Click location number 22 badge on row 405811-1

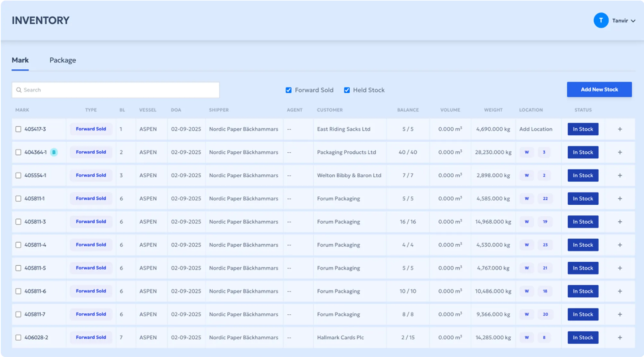coord(545,199)
